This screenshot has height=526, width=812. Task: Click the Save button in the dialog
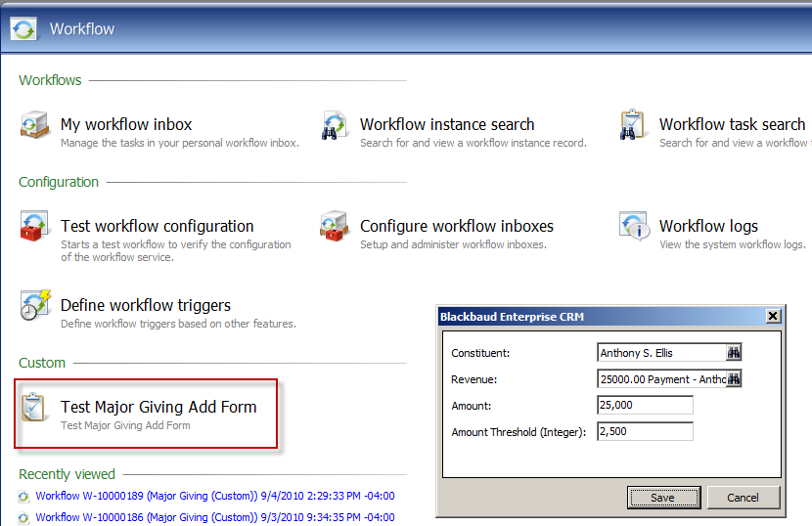coord(663,498)
